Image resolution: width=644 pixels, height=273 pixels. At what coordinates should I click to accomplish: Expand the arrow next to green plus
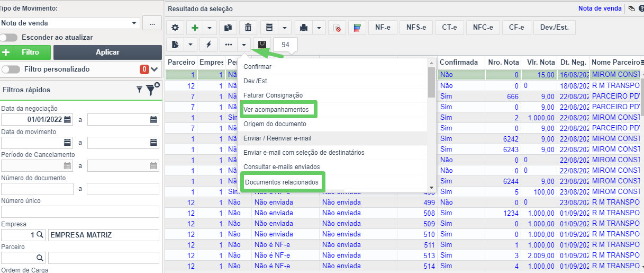click(x=210, y=28)
